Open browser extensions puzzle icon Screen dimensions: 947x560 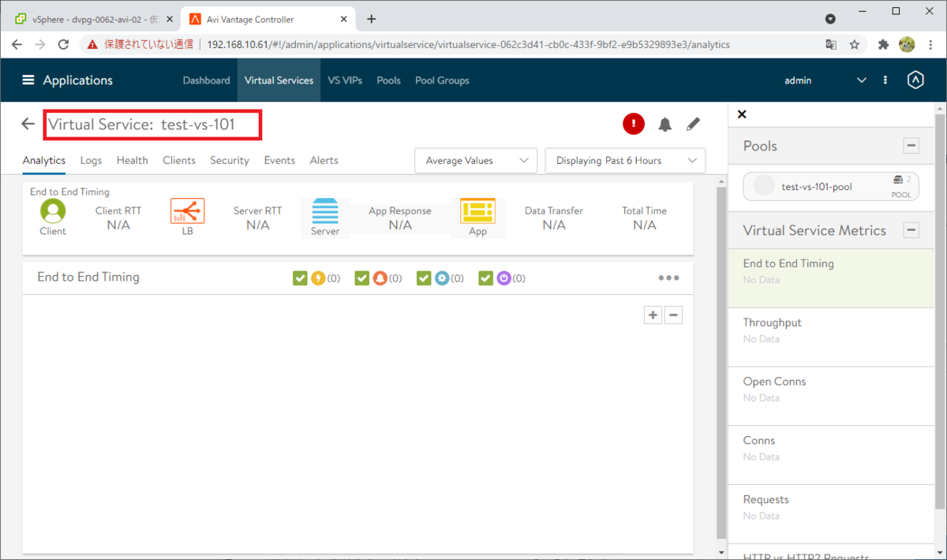tap(883, 45)
